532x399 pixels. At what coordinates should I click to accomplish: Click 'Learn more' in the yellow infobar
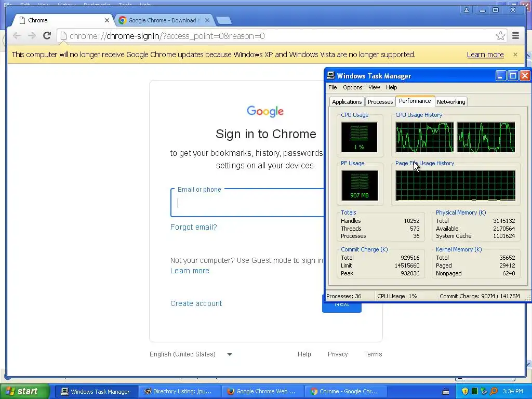point(485,55)
